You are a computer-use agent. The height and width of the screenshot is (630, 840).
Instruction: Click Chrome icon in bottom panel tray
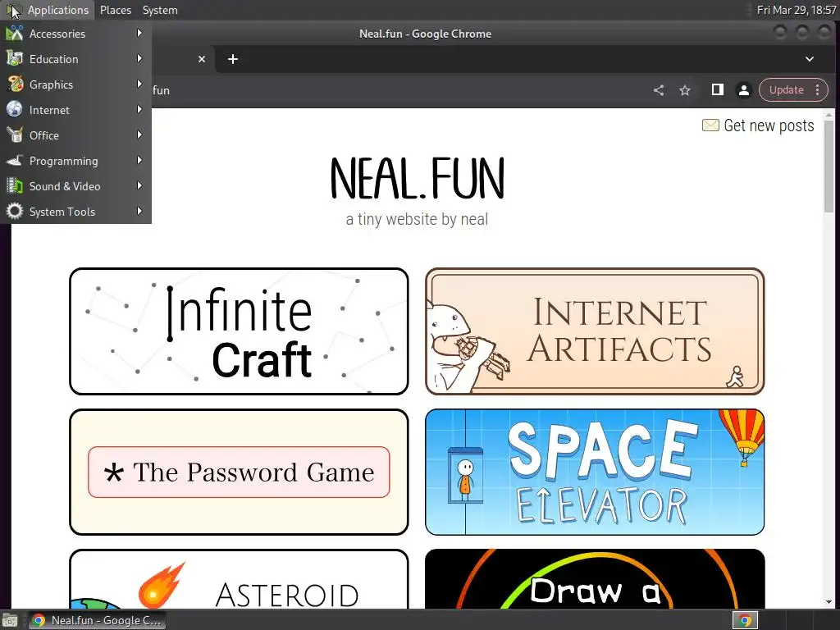(x=745, y=620)
